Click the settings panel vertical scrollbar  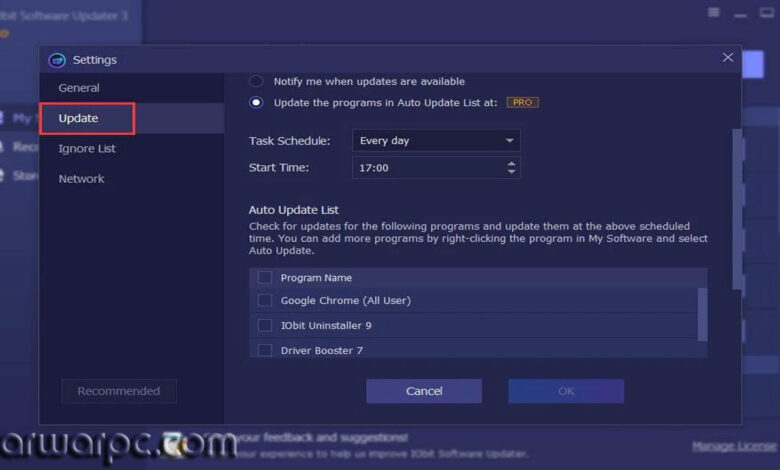point(737,209)
